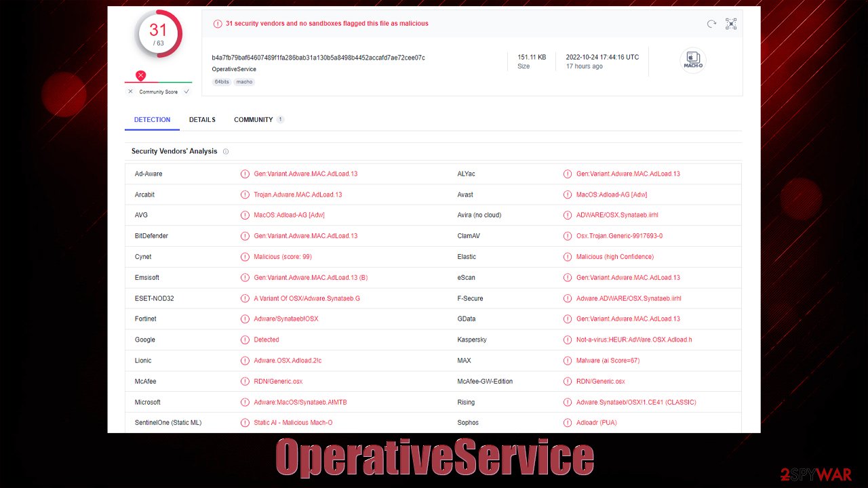Click the exclamation icon in the malicious banner

click(218, 23)
